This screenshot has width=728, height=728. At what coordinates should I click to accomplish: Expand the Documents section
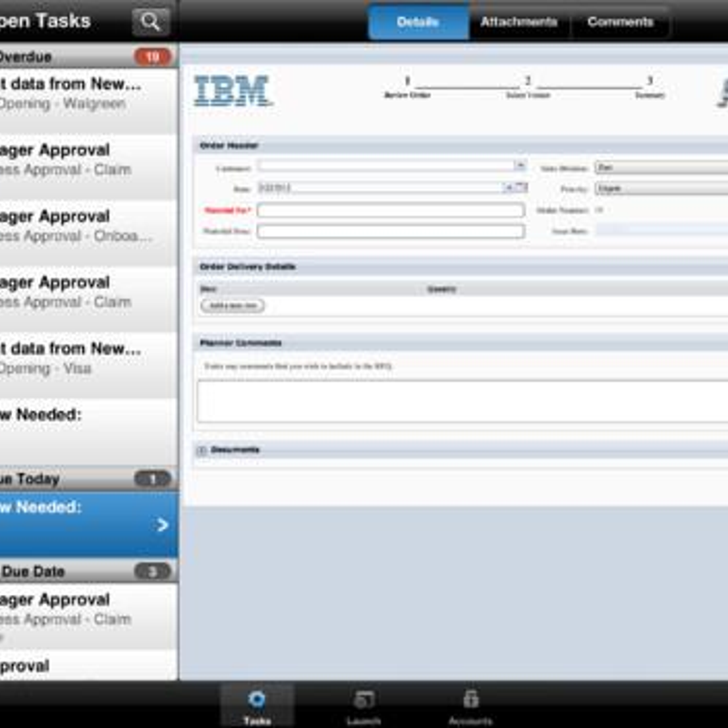[x=202, y=450]
